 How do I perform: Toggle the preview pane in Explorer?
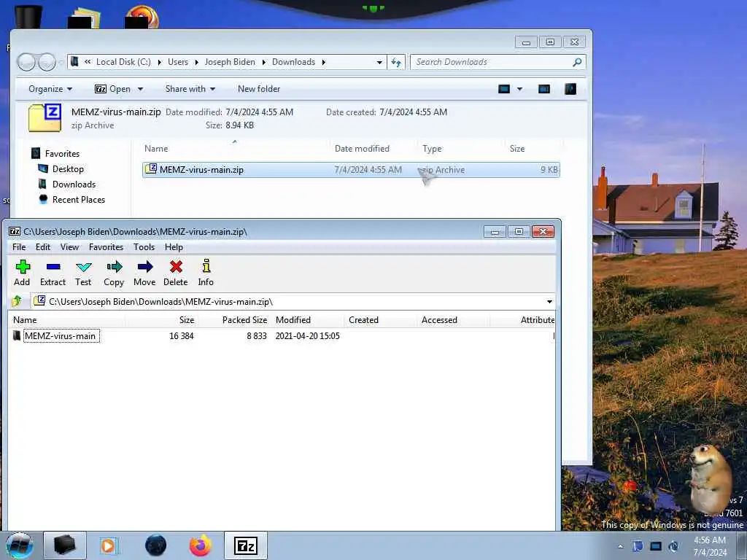click(x=544, y=89)
